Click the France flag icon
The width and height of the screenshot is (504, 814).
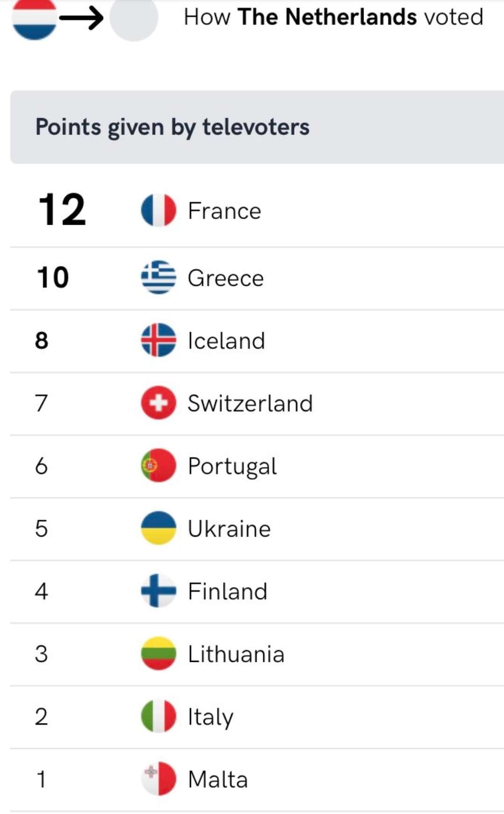(159, 210)
